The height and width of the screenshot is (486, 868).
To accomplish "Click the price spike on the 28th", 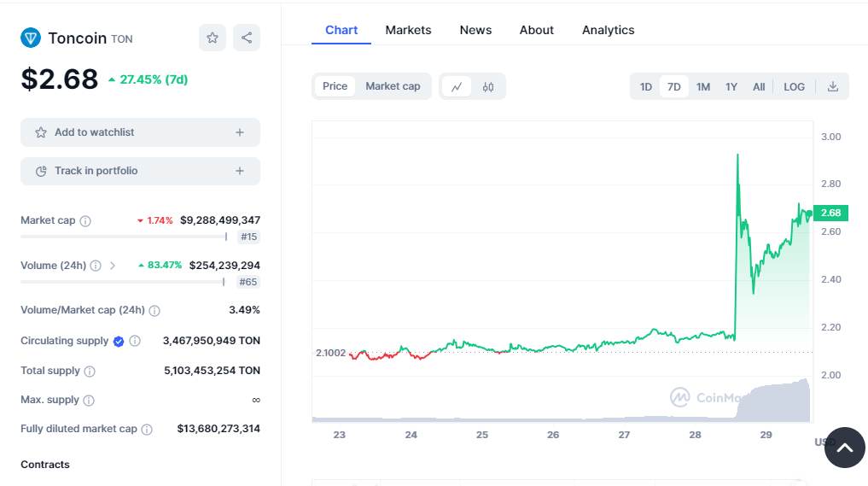I will pos(737,156).
